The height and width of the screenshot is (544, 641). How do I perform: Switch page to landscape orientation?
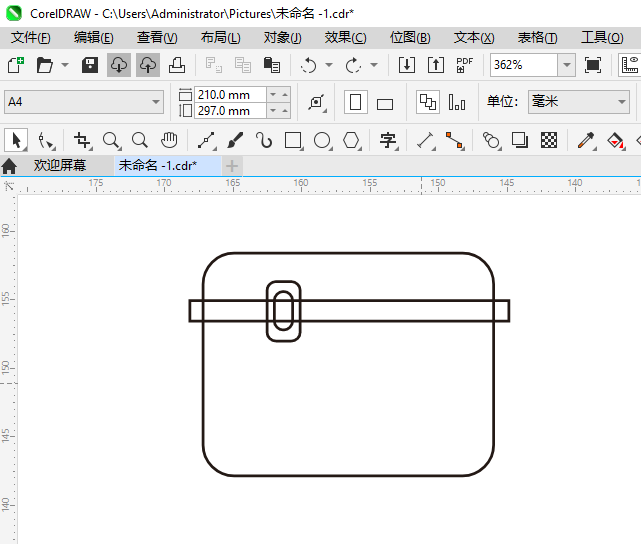385,103
